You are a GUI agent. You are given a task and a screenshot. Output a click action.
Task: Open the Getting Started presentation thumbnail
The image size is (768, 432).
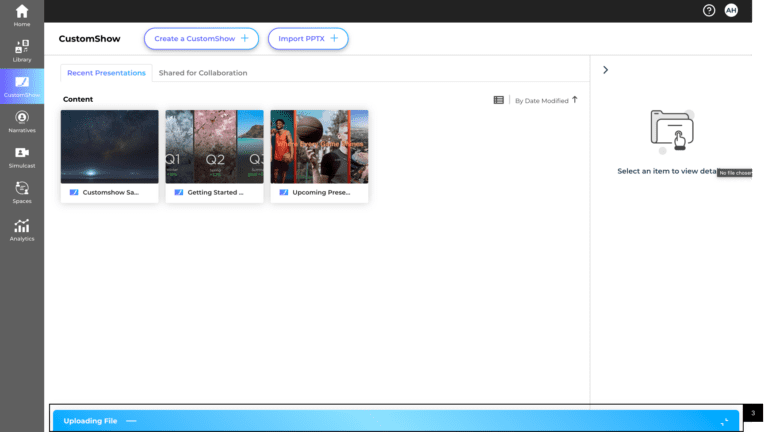pyautogui.click(x=215, y=146)
